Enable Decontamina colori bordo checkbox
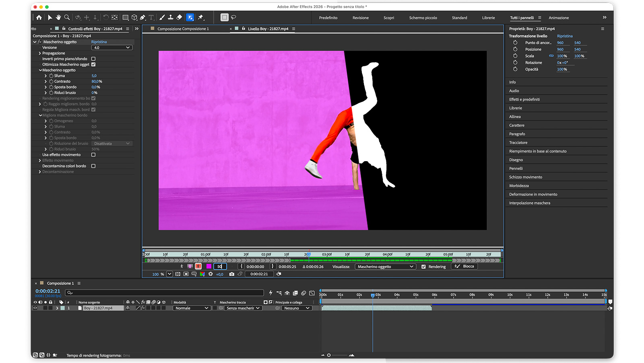644x363 pixels. [93, 166]
